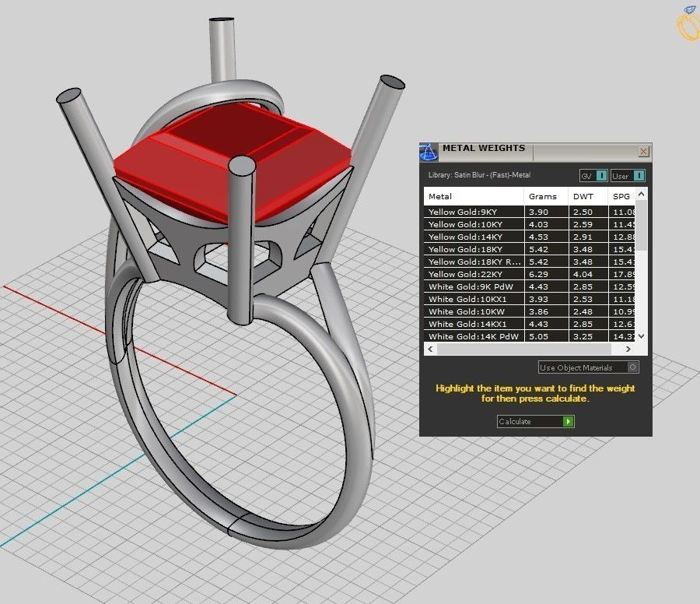700x604 pixels.
Task: Select the White Gold:14KX1 row
Action: (x=529, y=325)
